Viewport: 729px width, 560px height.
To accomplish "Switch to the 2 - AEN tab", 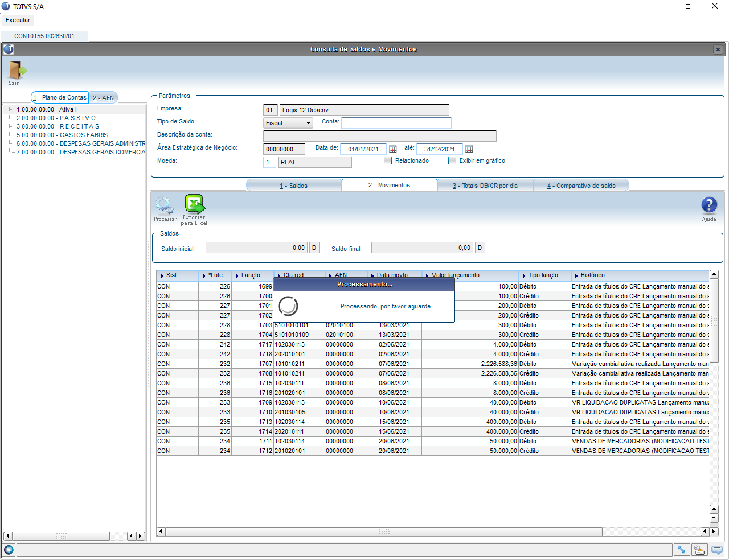I will (104, 98).
